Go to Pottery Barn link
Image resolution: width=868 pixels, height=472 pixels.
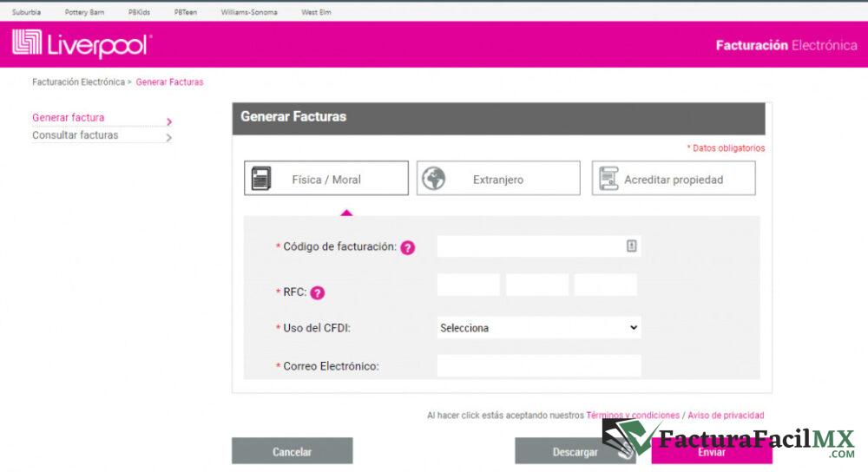tap(84, 12)
